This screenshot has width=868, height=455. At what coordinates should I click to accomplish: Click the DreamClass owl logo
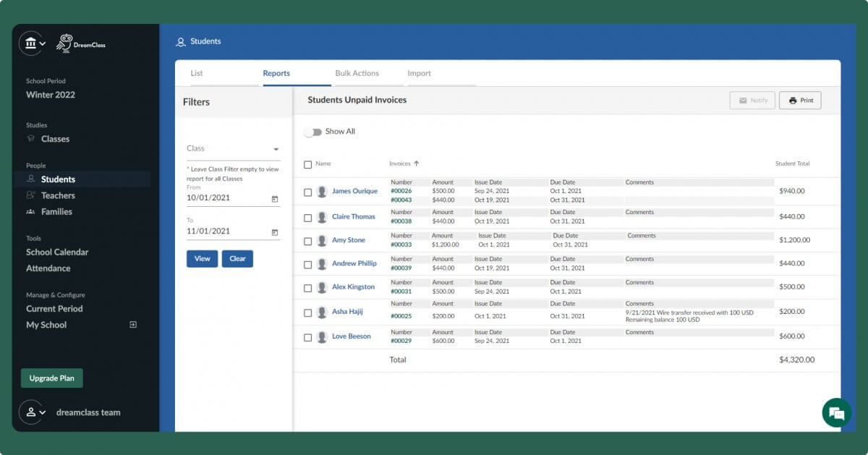point(67,43)
